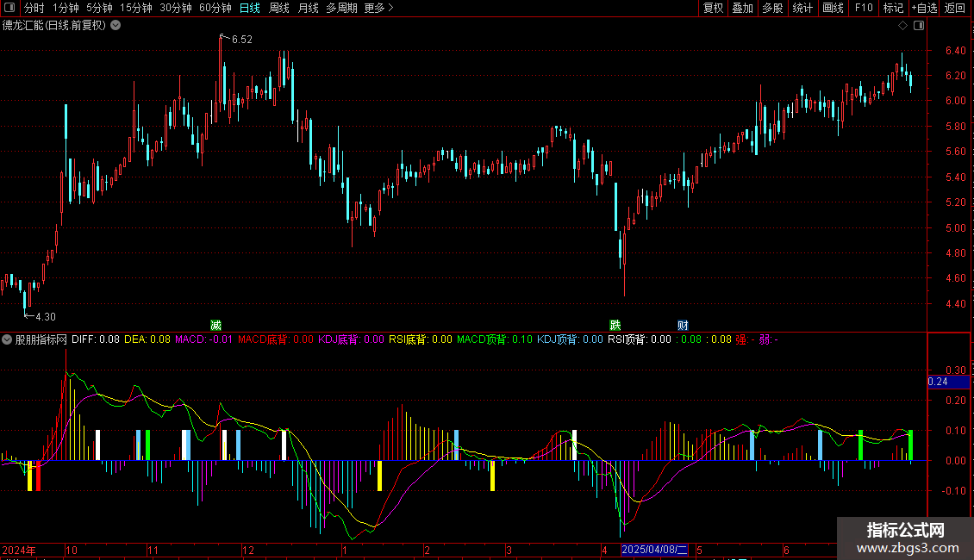The height and width of the screenshot is (560, 974).
Task: Click the 2024年 time axis label
Action: point(19,550)
